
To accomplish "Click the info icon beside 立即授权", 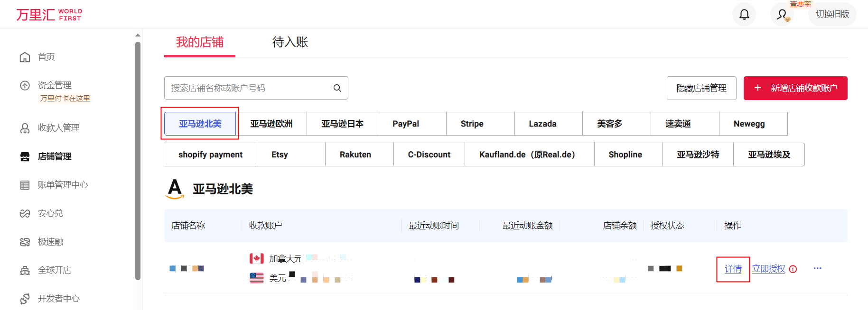I will 793,269.
